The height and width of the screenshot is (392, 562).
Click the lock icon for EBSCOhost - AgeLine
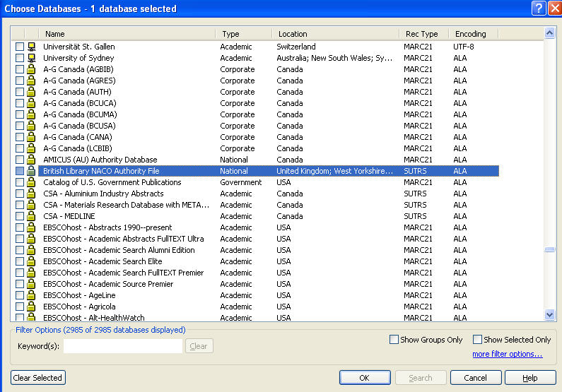pos(32,295)
